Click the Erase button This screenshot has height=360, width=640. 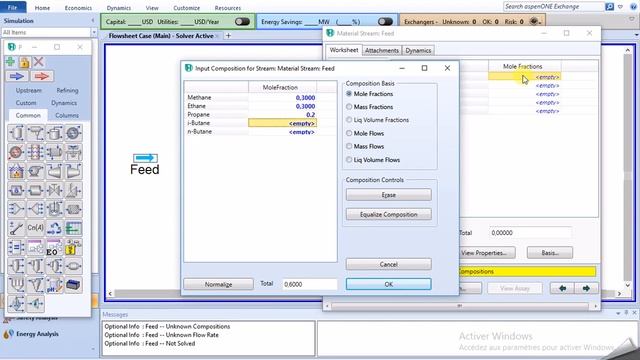[389, 195]
